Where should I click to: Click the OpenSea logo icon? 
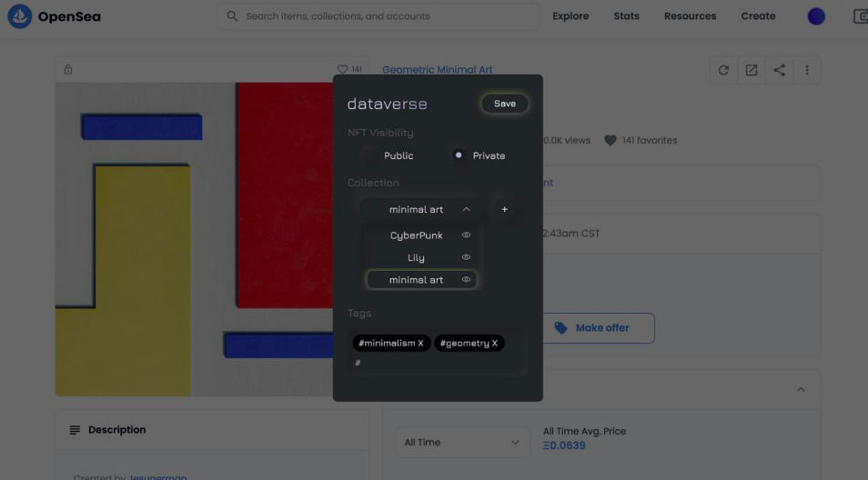(x=19, y=16)
